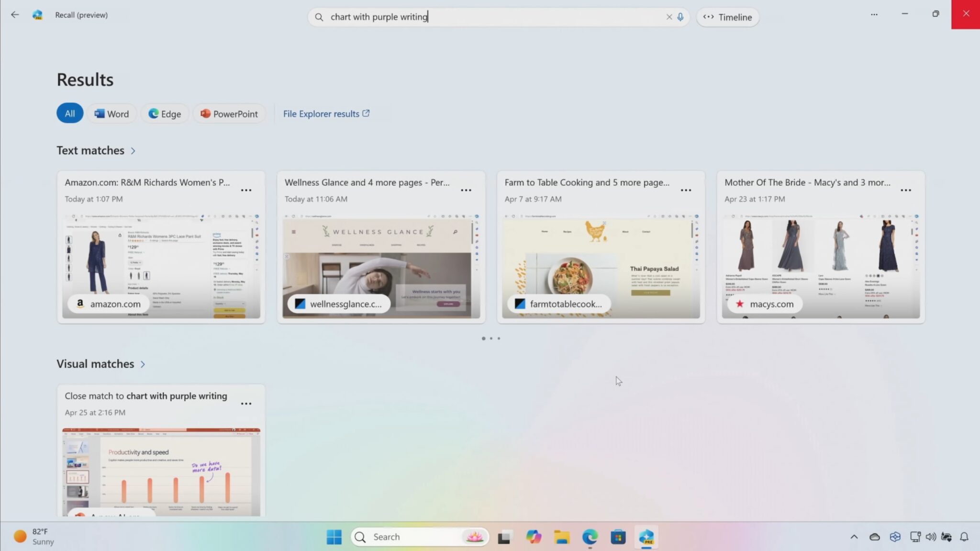The width and height of the screenshot is (980, 551).
Task: Select the All filter chip
Action: tap(70, 114)
